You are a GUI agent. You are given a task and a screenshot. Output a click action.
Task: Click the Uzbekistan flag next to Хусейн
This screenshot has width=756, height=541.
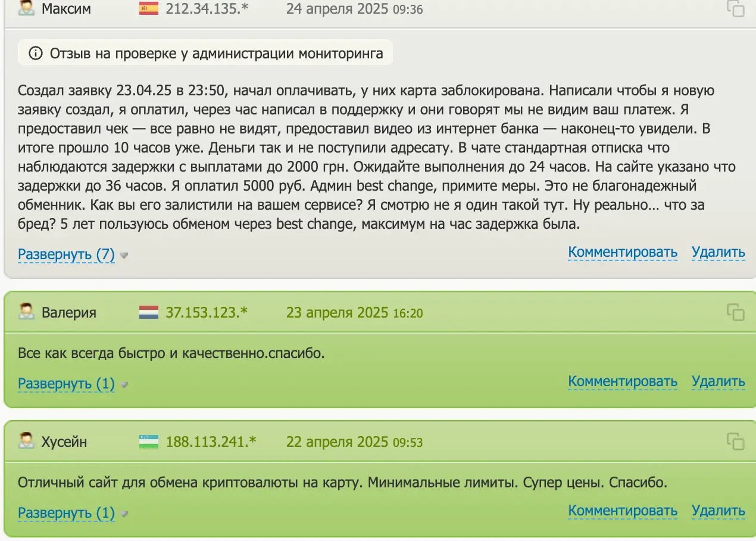point(148,441)
